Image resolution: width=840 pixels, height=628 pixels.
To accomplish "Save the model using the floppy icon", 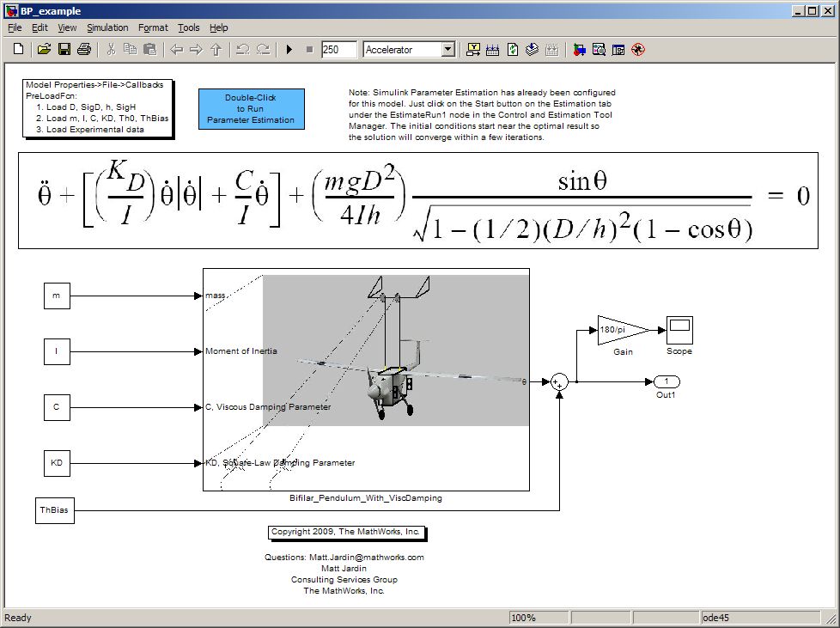I will (x=64, y=50).
